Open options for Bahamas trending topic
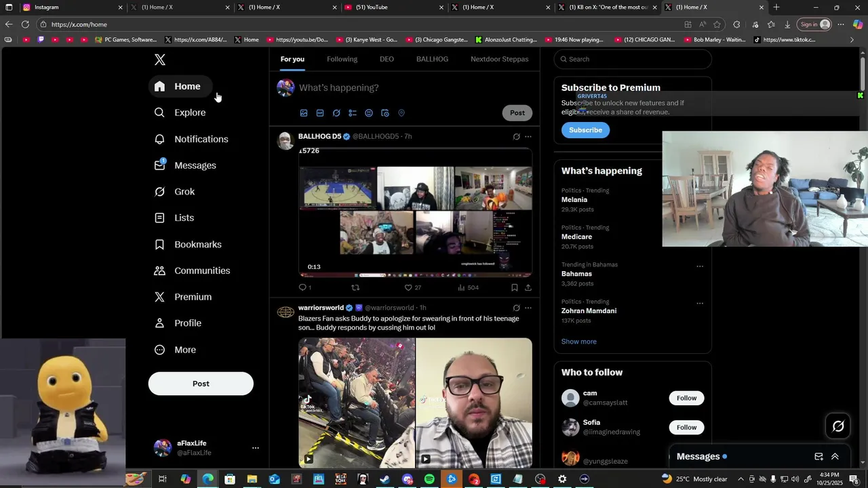Screen dimensions: 868x488 tap(700, 266)
